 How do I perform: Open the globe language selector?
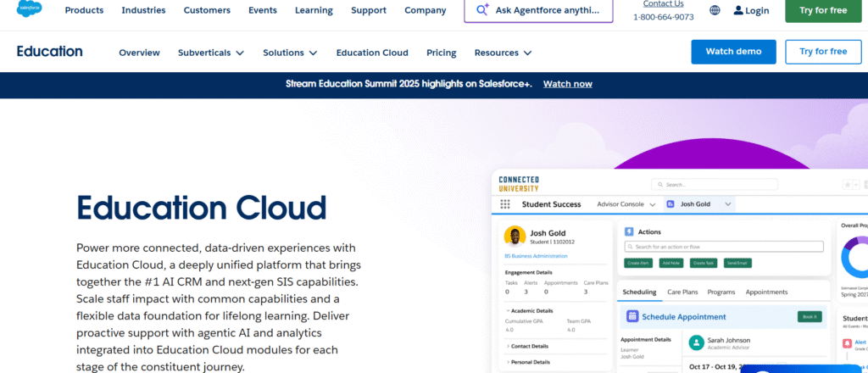pyautogui.click(x=715, y=10)
